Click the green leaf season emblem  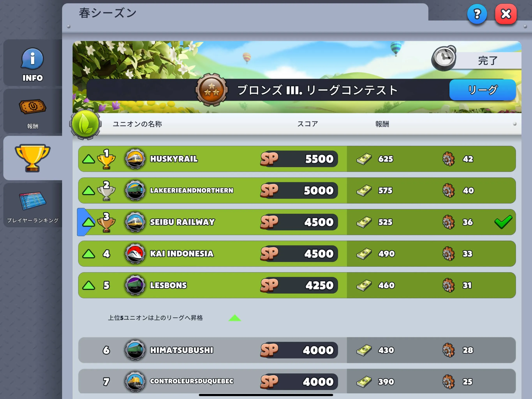tap(85, 124)
